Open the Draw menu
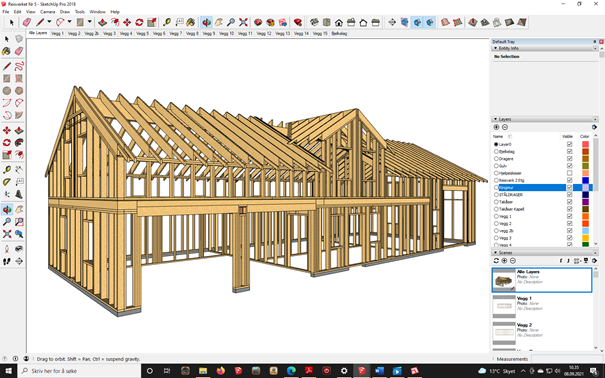605x378 pixels. click(x=65, y=12)
